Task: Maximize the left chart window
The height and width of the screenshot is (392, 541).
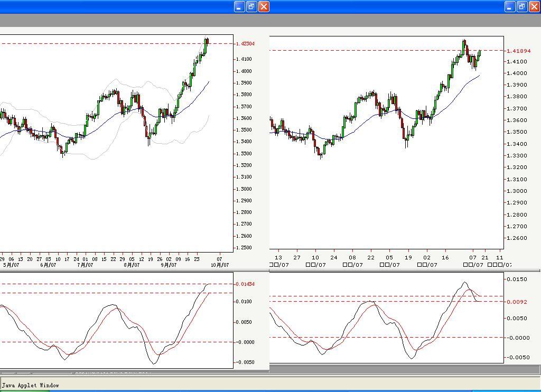Action: pyautogui.click(x=252, y=6)
